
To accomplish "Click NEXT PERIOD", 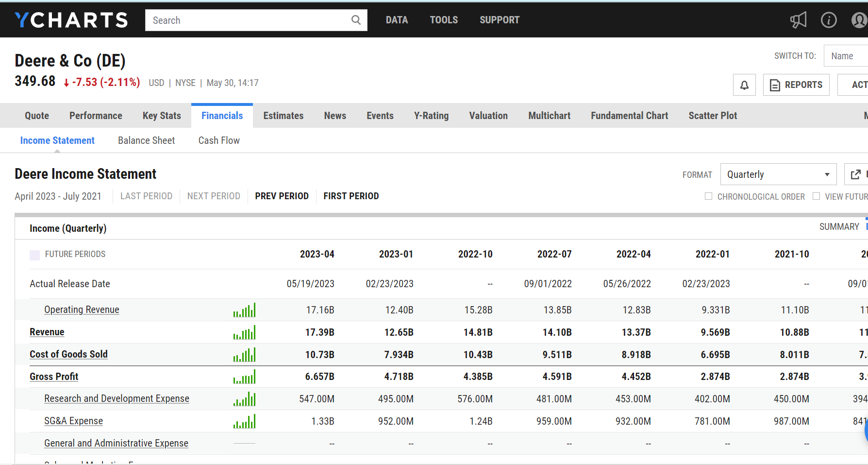I will tap(214, 196).
